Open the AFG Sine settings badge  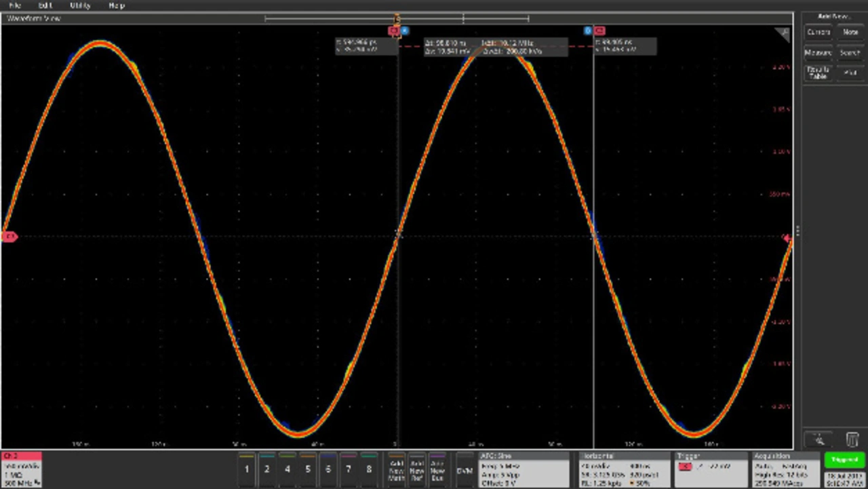coord(524,469)
